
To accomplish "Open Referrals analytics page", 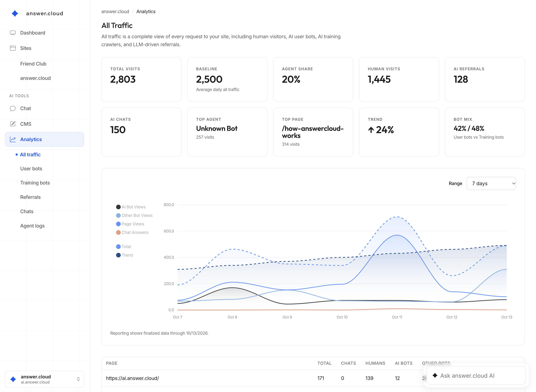I will 30,197.
